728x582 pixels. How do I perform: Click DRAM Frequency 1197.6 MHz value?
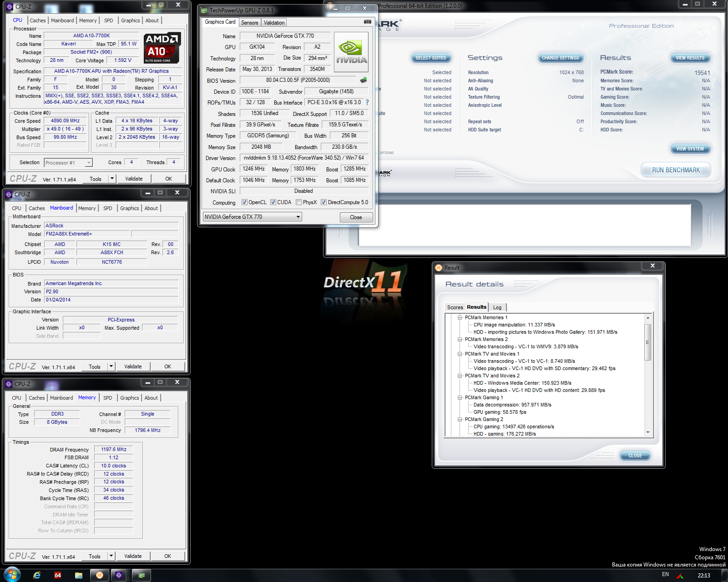tap(114, 449)
